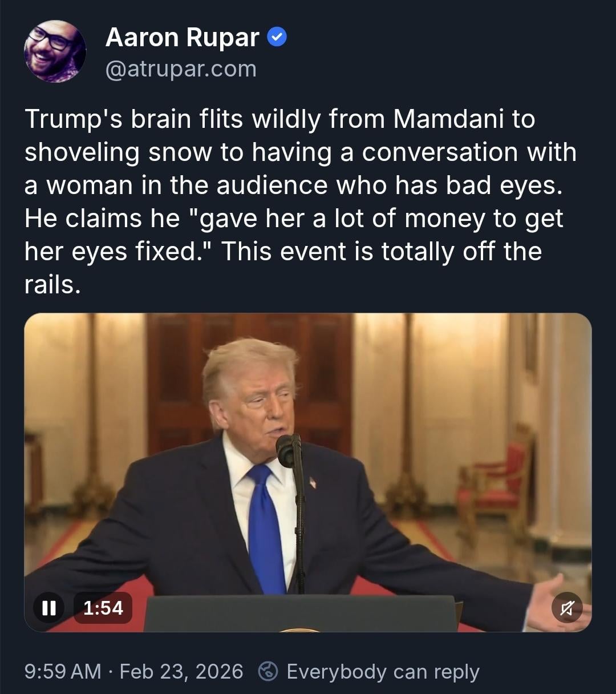Tap the 1:54 remaining time indicator
The image size is (616, 694).
pos(103,608)
